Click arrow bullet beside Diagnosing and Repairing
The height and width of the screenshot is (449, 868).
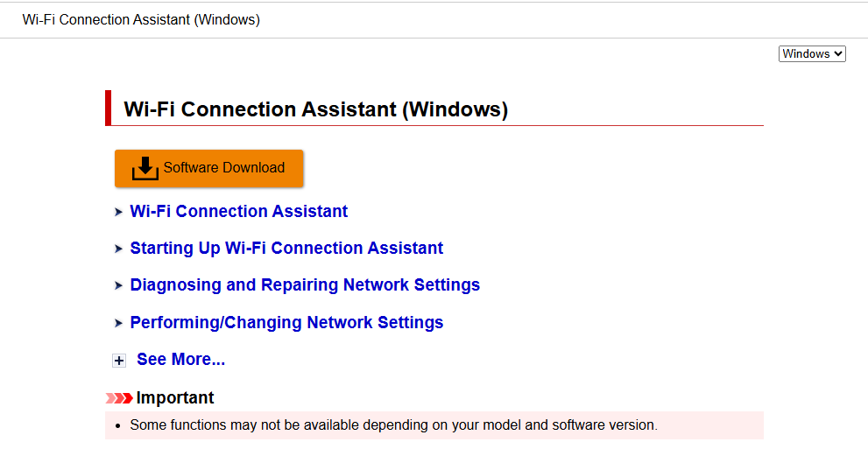point(118,285)
